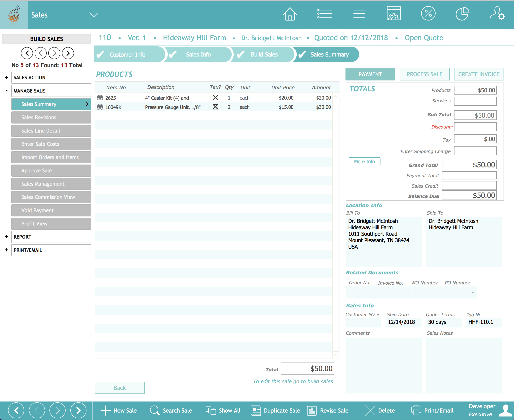Click the PROCESS SALE button
The height and width of the screenshot is (420, 514).
[425, 74]
